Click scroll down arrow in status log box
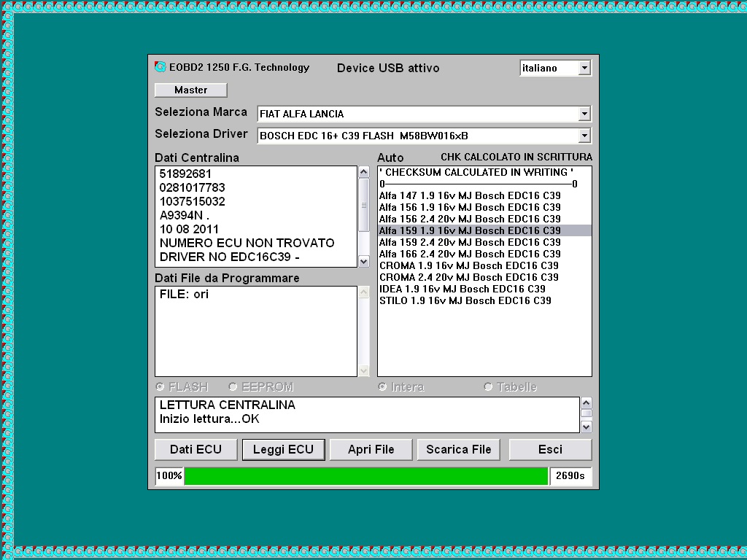Screen dimensions: 747x560 pyautogui.click(x=587, y=427)
